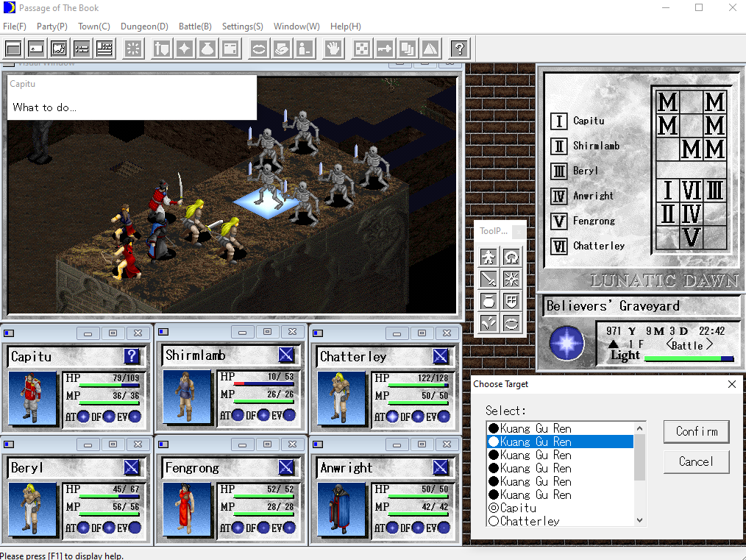Open the Party(P) menu
The image size is (746, 560).
click(52, 26)
